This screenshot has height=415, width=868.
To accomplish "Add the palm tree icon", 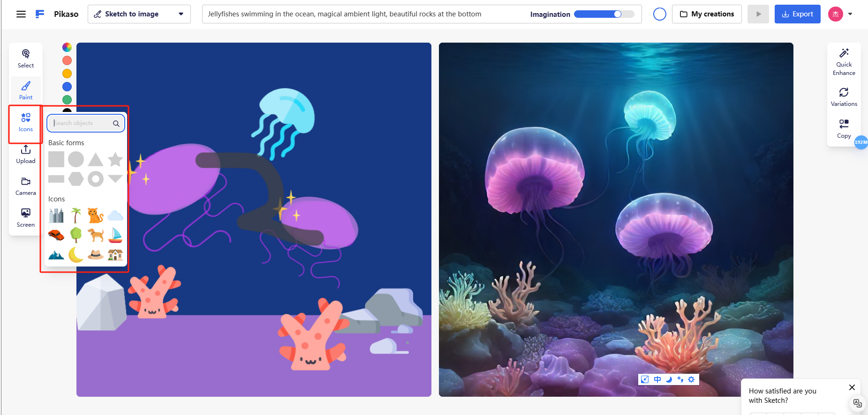I will (76, 215).
